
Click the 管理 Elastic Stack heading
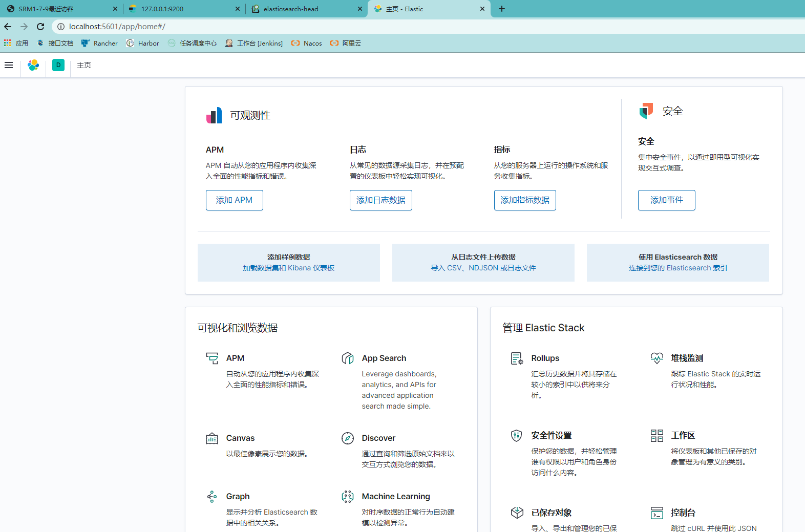(543, 328)
